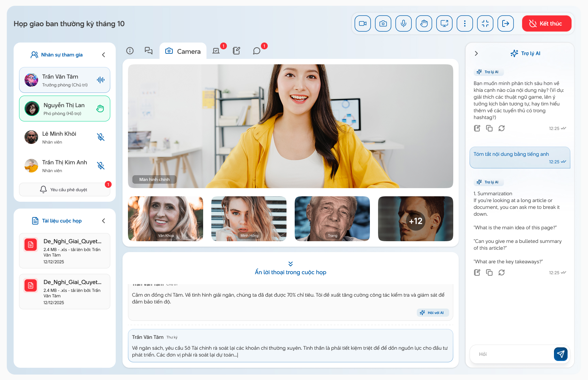Take a snapshot with the camera icon
This screenshot has height=380, width=588.
383,23
